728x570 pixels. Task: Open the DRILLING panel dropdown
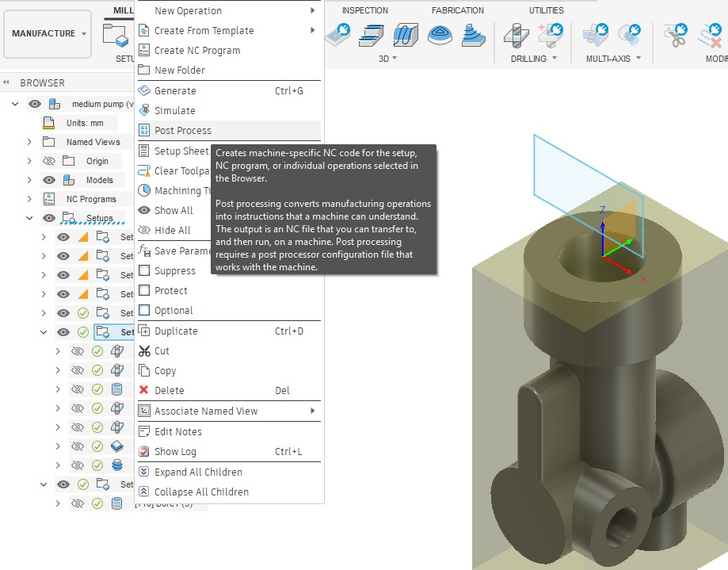click(x=534, y=59)
